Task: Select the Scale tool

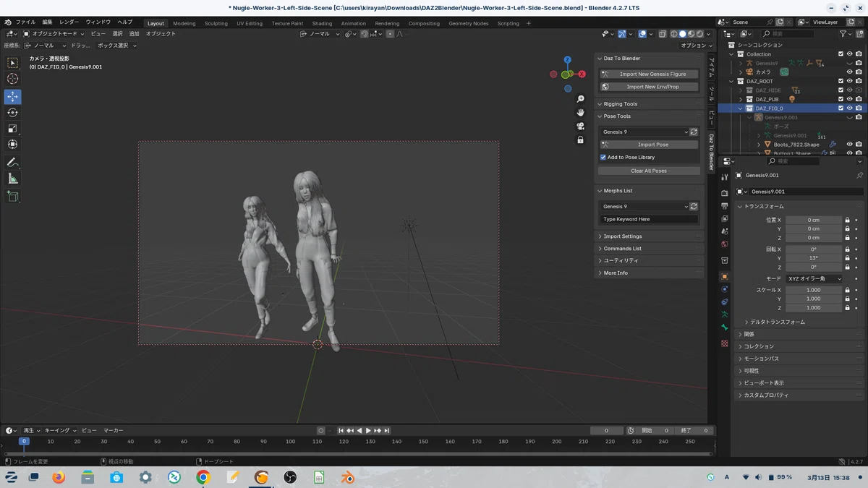Action: (x=12, y=128)
